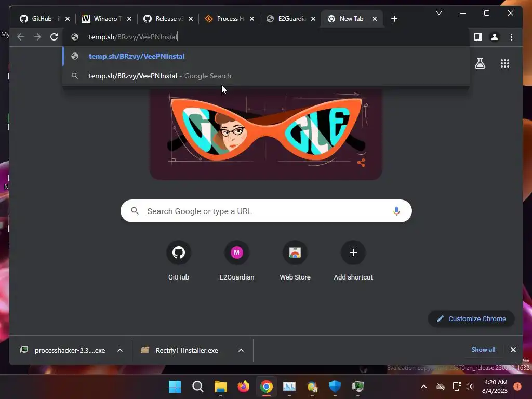Open the Windows Start menu
This screenshot has width=532, height=399.
175,387
